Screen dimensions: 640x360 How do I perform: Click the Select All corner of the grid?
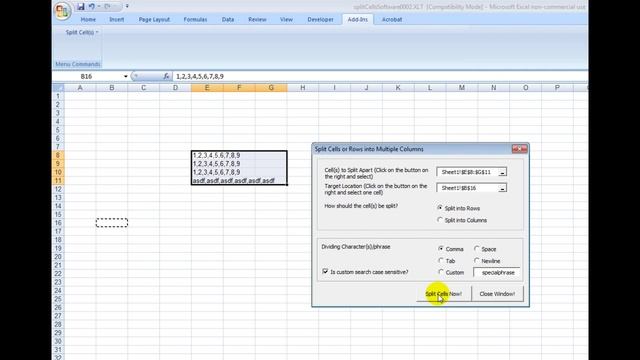pyautogui.click(x=58, y=88)
